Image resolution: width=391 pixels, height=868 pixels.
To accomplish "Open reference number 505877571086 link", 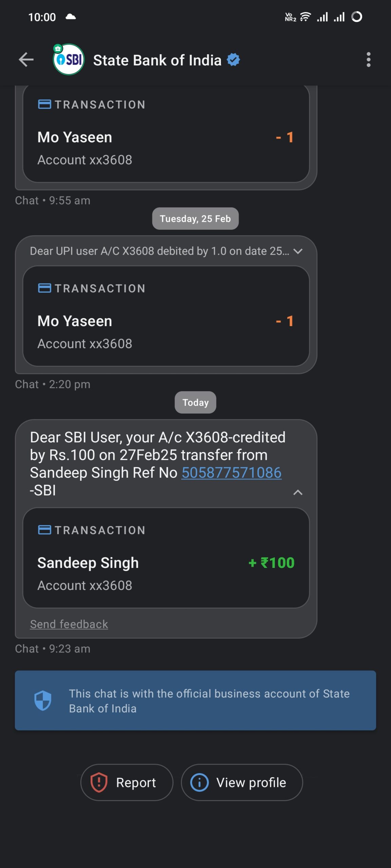I will point(231,473).
